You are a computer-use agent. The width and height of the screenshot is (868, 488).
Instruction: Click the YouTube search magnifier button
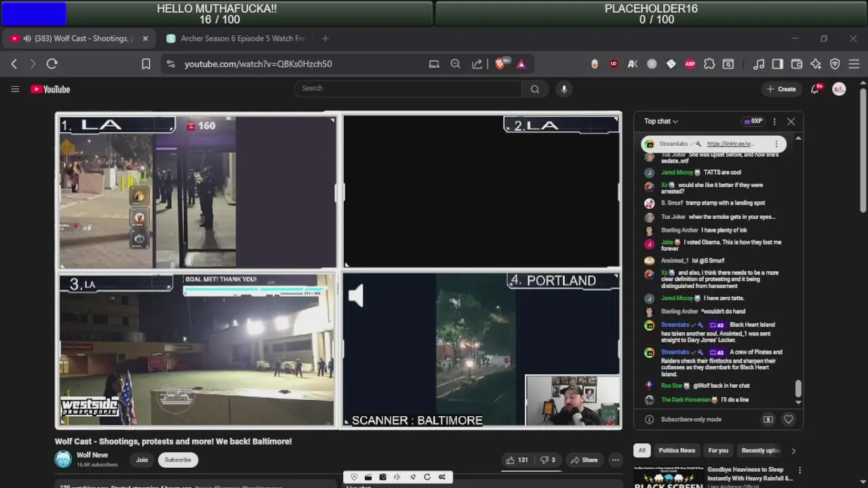click(x=535, y=89)
